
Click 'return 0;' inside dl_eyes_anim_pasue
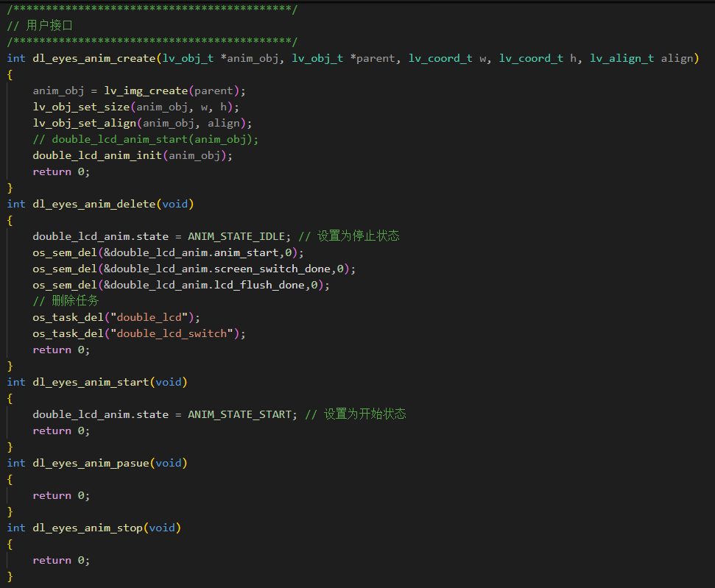pyautogui.click(x=61, y=495)
